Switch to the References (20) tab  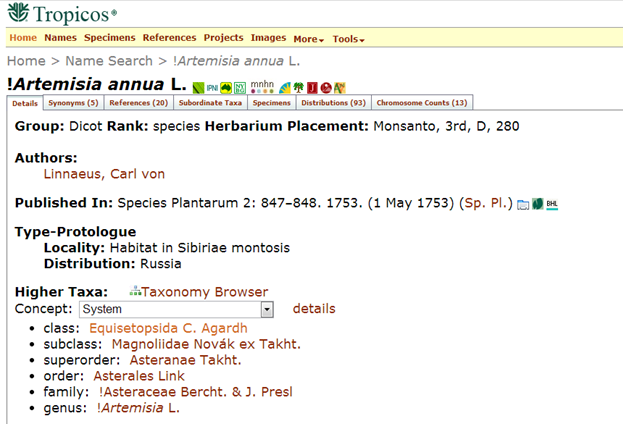click(139, 103)
